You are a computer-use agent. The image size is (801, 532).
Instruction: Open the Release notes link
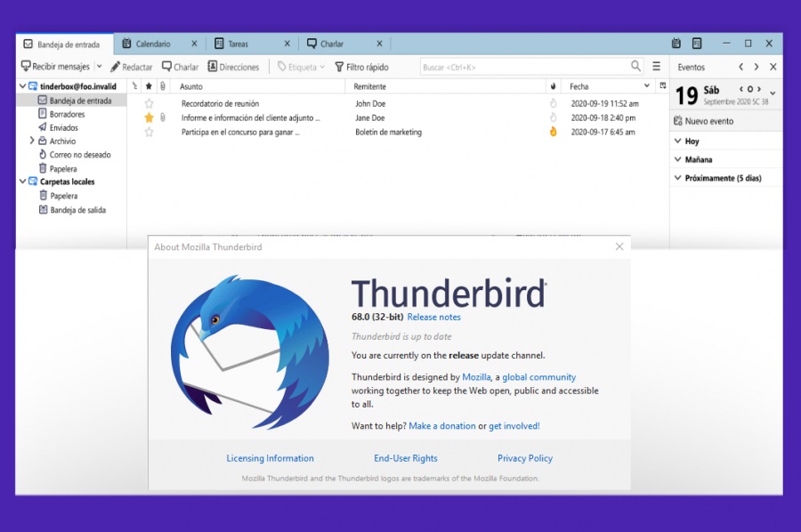click(433, 317)
